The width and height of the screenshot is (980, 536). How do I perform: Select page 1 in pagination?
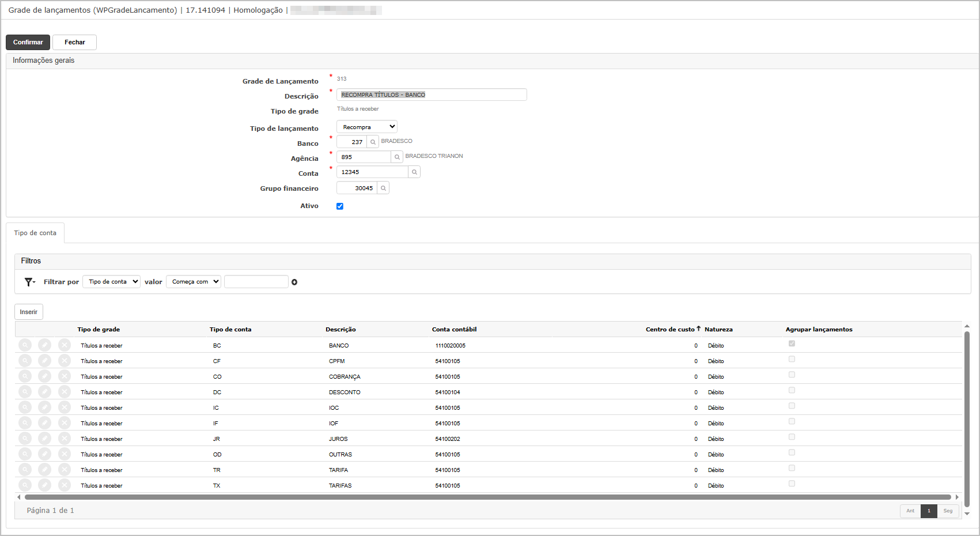[929, 511]
